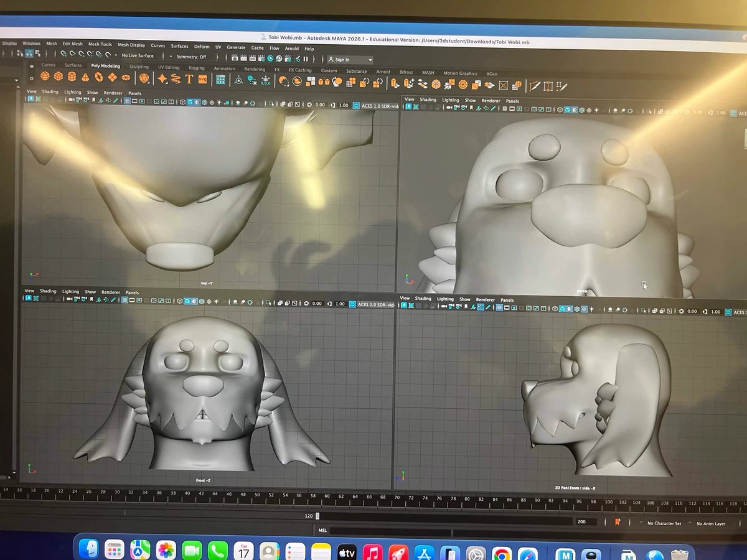Image resolution: width=747 pixels, height=560 pixels.
Task: Toggle smooth shading in the side view panel
Action: point(561,309)
